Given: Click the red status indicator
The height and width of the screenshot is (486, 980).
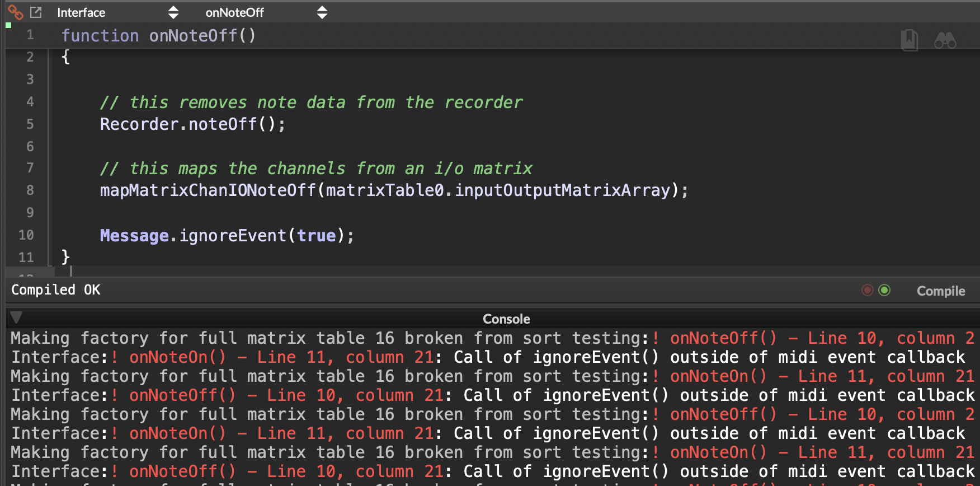Looking at the screenshot, I should click(868, 290).
